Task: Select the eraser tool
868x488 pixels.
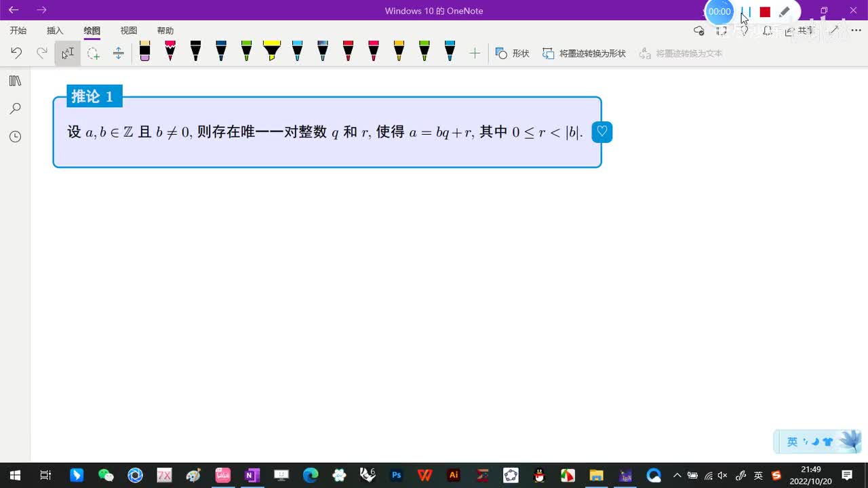Action: (144, 52)
